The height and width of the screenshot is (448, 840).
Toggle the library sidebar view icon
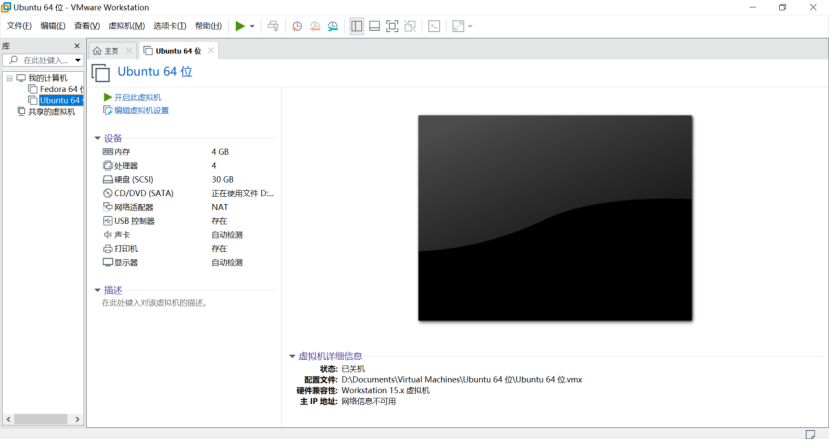pos(356,26)
